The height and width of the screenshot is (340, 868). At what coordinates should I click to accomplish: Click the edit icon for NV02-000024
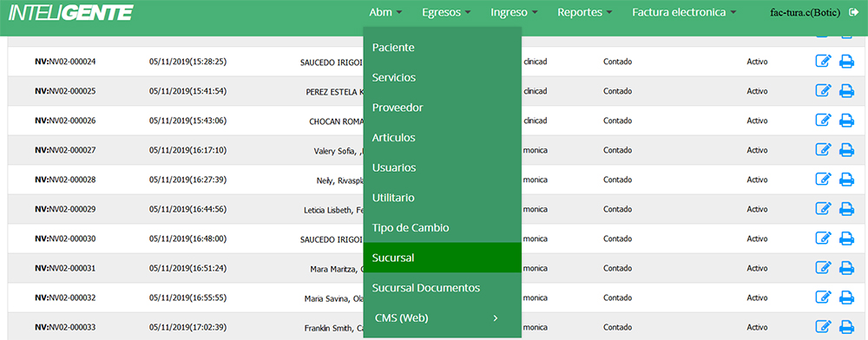(x=824, y=61)
